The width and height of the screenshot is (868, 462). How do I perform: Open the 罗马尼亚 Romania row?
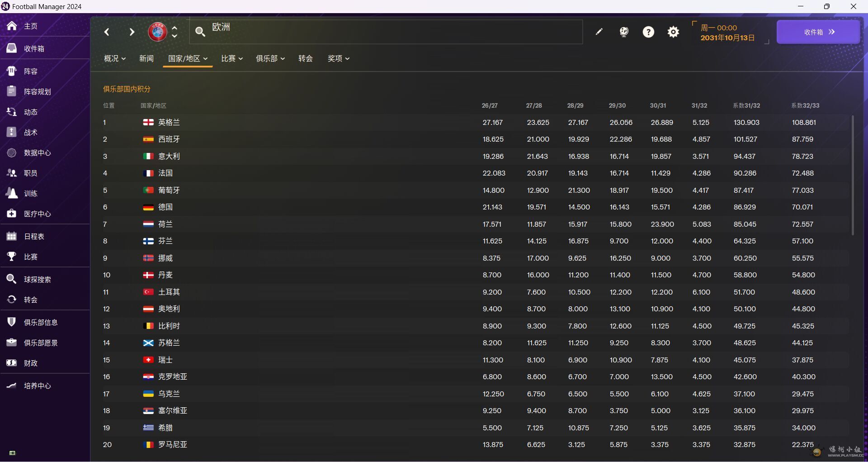[475, 445]
